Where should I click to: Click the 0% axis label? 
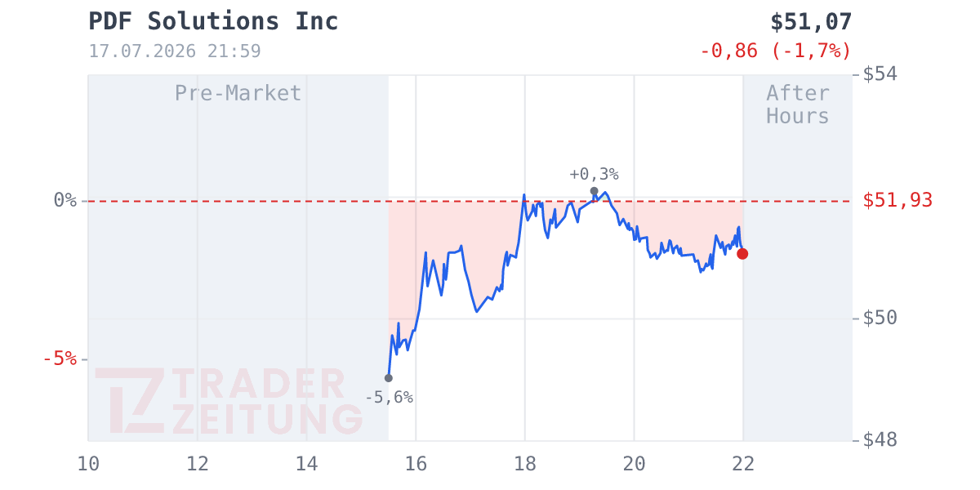(65, 200)
